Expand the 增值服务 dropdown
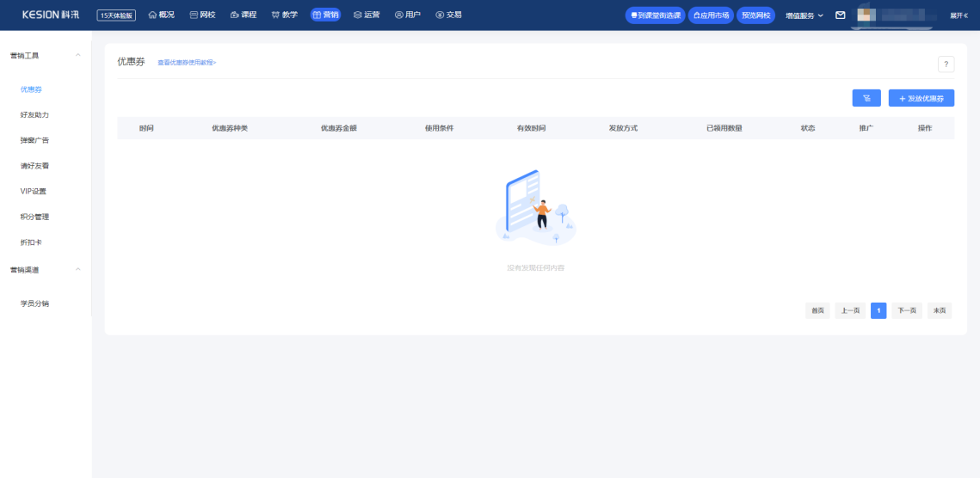The image size is (980, 478). click(804, 15)
